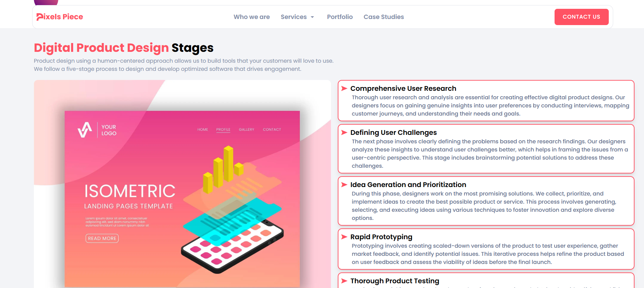The width and height of the screenshot is (644, 288).
Task: Expand the Services dropdown arrow
Action: 312,17
